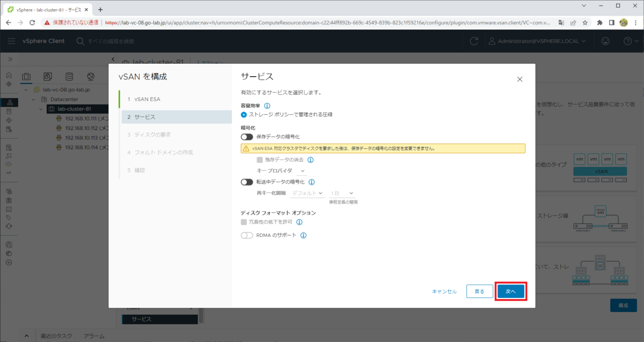Image resolution: width=644 pixels, height=342 pixels.
Task: Select wizard step 2 サービス
Action: coord(176,117)
